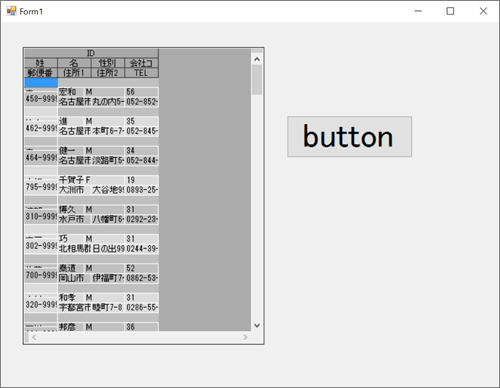Select the postal code cell 458-999
500x388 pixels.
pyautogui.click(x=41, y=99)
